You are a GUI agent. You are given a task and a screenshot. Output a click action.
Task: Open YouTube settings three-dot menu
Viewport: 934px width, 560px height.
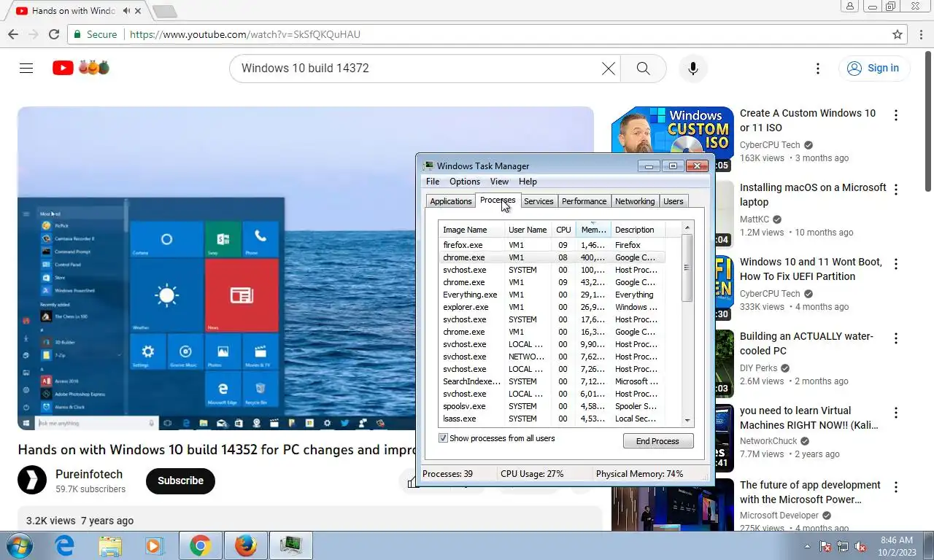[818, 68]
